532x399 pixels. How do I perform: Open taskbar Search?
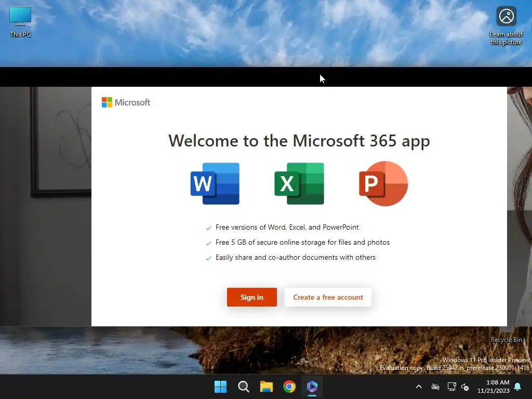coord(244,387)
